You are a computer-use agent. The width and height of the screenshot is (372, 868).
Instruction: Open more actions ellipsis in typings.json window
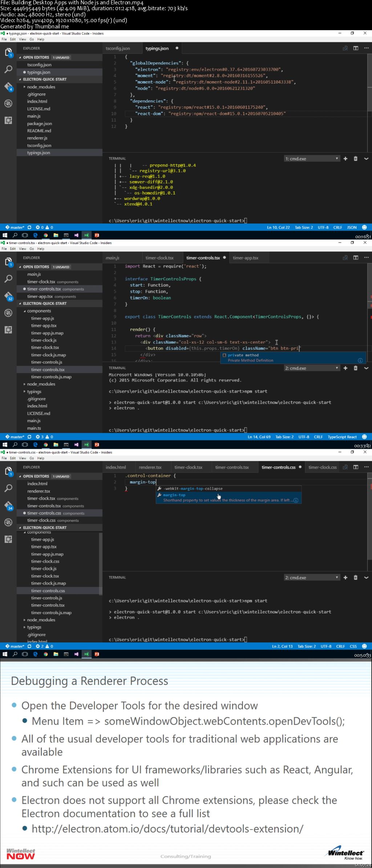tap(366, 48)
